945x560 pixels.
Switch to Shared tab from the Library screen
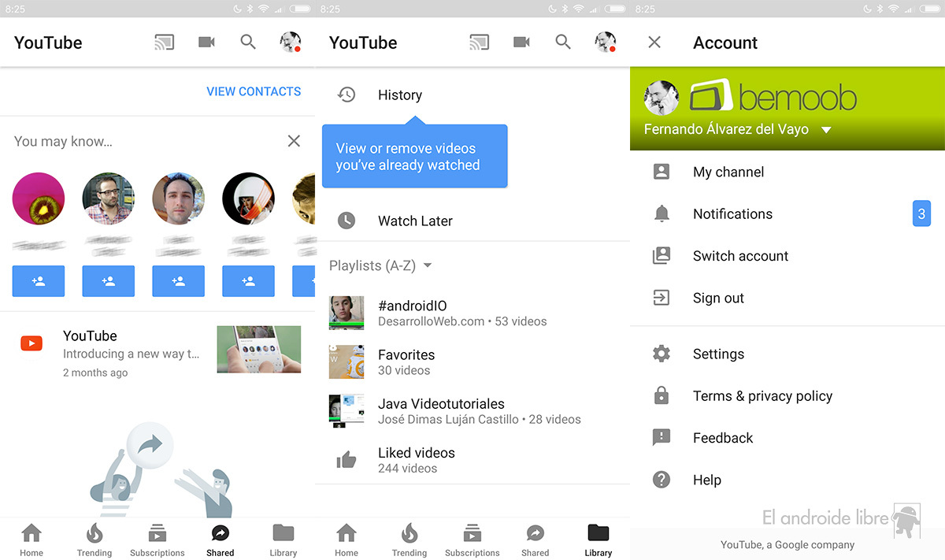click(x=535, y=540)
